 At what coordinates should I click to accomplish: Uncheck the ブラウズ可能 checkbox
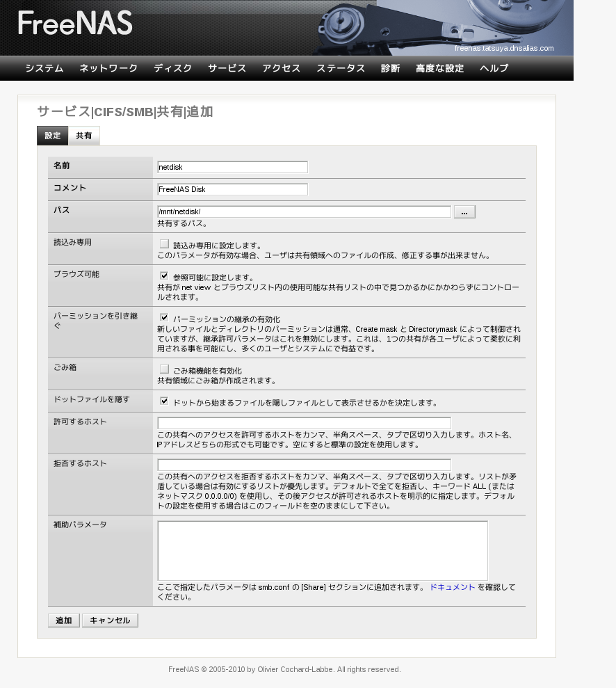click(x=164, y=276)
